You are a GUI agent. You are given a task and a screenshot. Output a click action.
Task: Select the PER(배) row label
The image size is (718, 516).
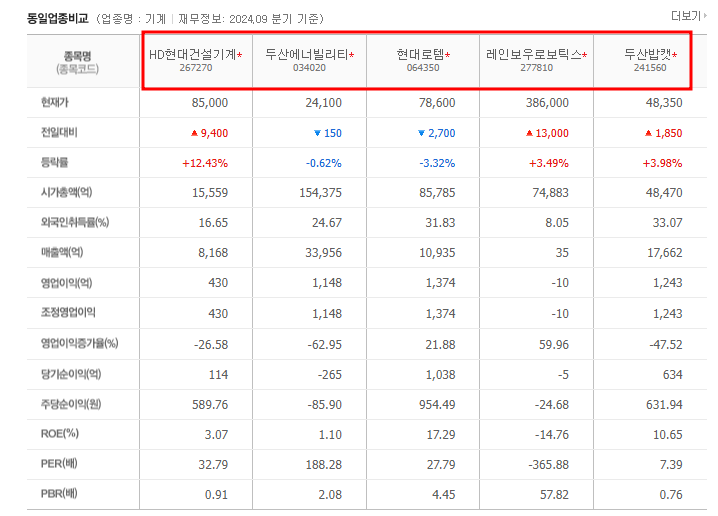59,463
